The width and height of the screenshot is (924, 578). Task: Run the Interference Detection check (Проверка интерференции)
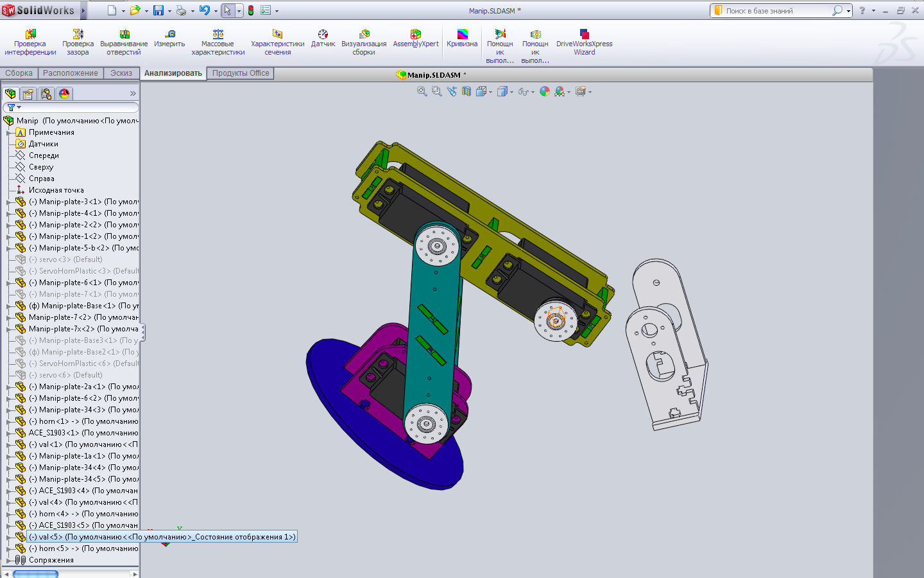point(30,42)
